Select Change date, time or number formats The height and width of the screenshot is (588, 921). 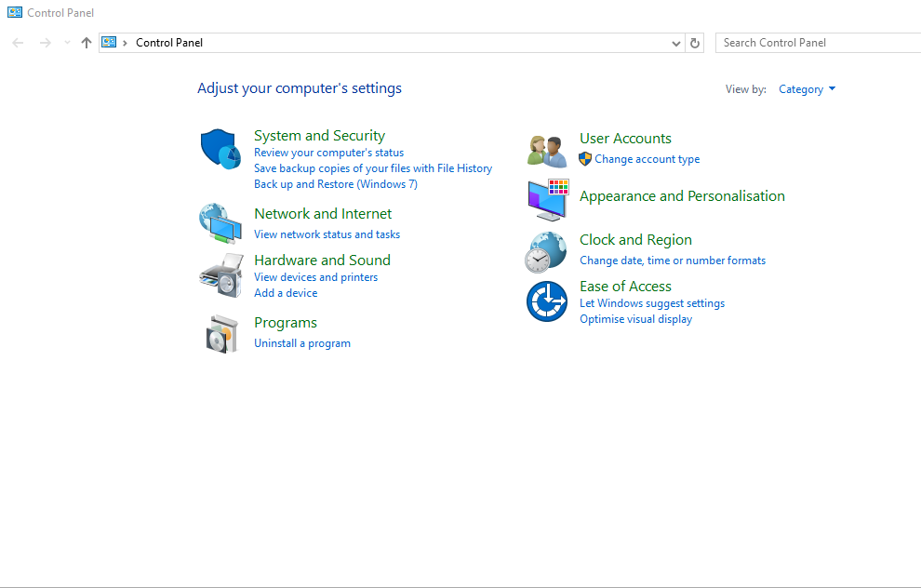673,261
